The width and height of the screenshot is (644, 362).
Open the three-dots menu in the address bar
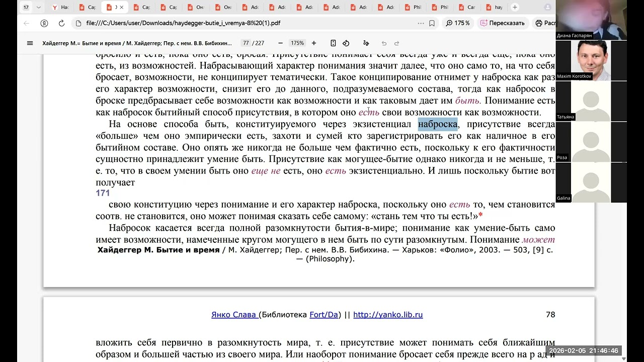tap(421, 23)
